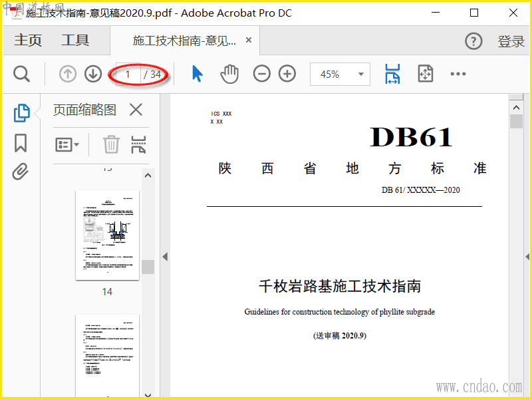
Task: Click the 登录 sign-in button
Action: pos(511,41)
